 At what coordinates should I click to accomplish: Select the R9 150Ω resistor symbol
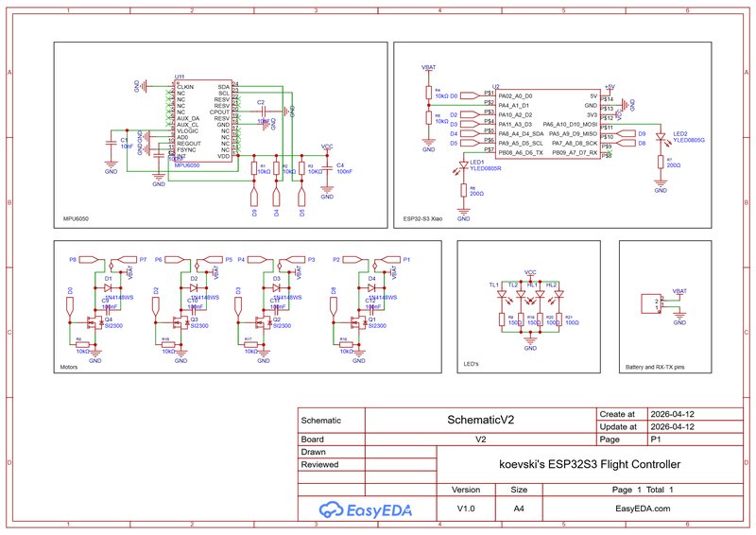point(502,319)
